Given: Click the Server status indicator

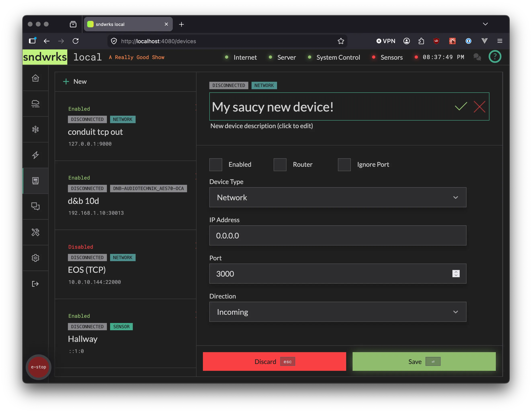Looking at the screenshot, I should pyautogui.click(x=282, y=57).
